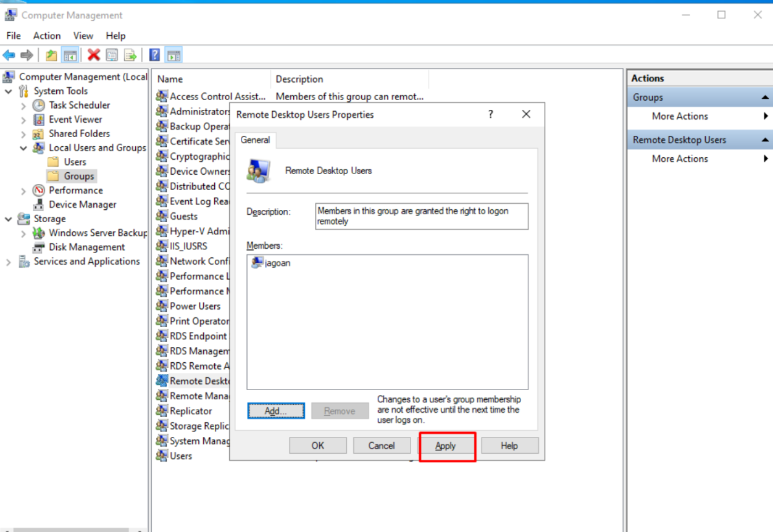Click the IIS_IUSRS group icon

(x=162, y=246)
